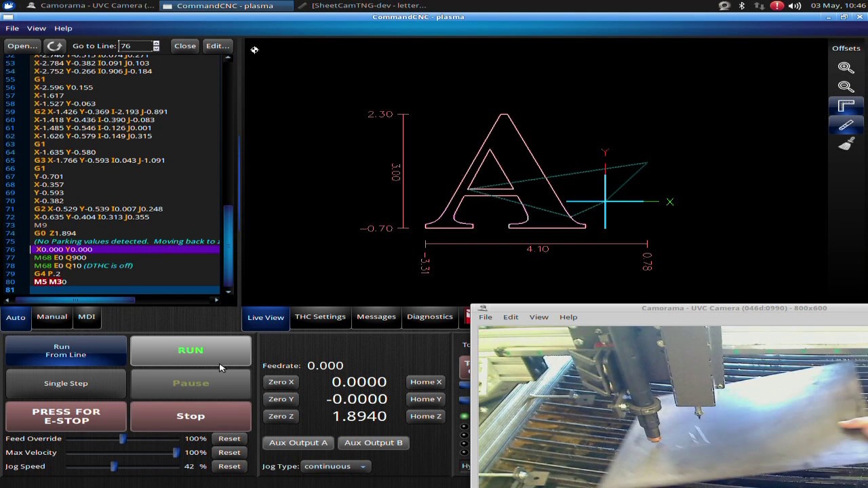Toggle the dimensions ruler display icon
Image resolution: width=868 pixels, height=488 pixels.
point(846,106)
